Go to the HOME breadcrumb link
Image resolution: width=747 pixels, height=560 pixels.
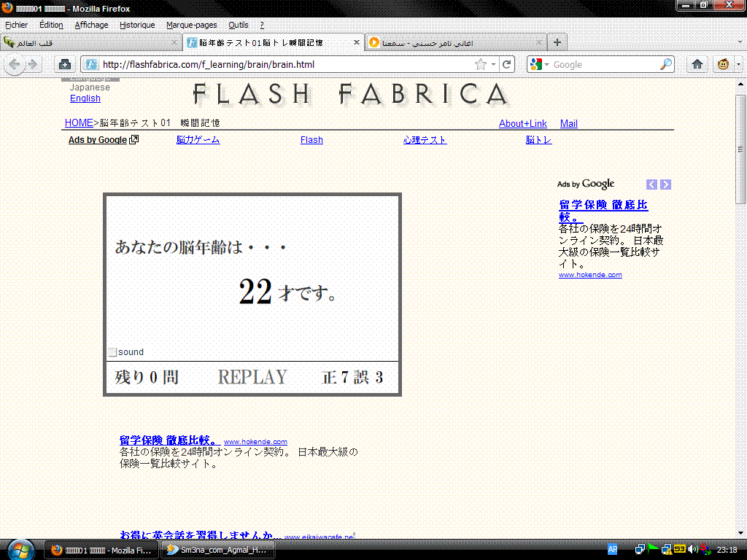click(79, 122)
